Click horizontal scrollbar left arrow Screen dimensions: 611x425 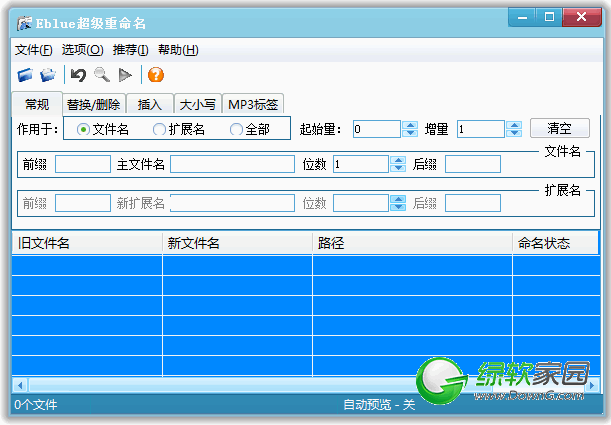[20, 386]
